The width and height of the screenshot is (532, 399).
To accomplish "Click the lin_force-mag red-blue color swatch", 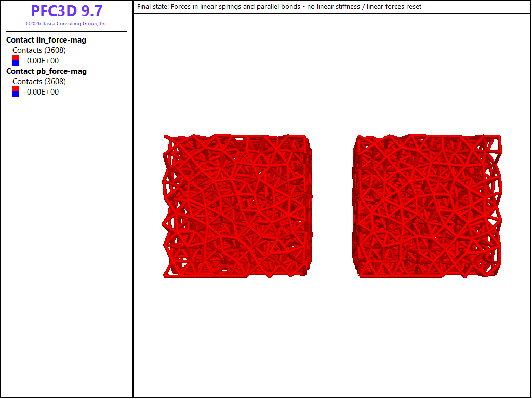I will click(16, 61).
